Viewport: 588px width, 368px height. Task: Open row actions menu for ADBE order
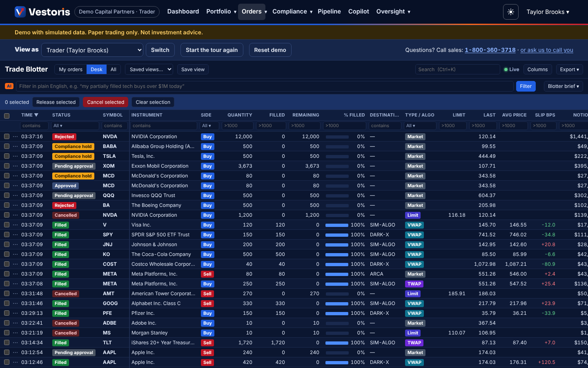tap(16, 323)
